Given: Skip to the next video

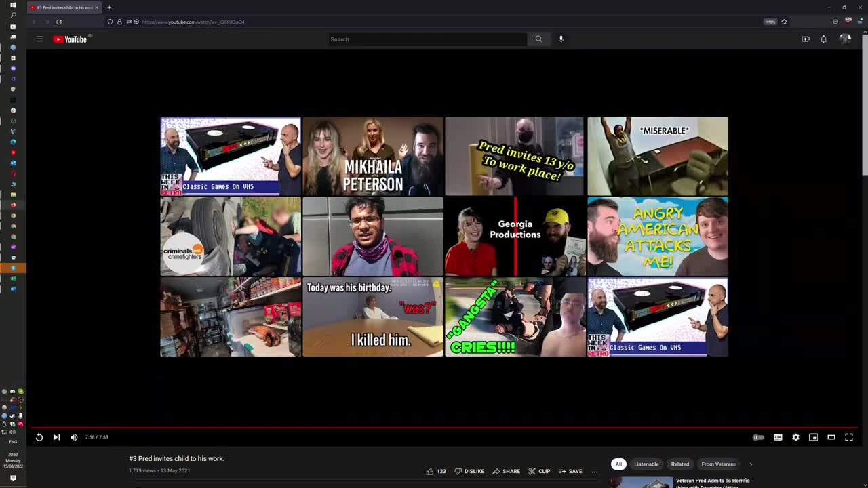Looking at the screenshot, I should (x=56, y=437).
